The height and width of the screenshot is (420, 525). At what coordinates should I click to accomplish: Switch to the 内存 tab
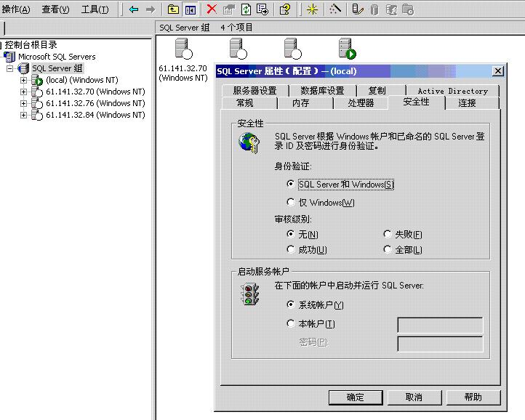pos(300,103)
